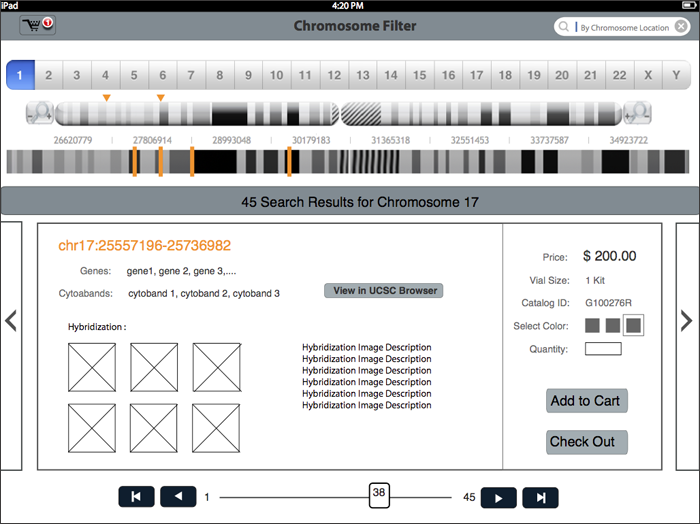
Task: Choose the second color swatch
Action: click(x=613, y=325)
